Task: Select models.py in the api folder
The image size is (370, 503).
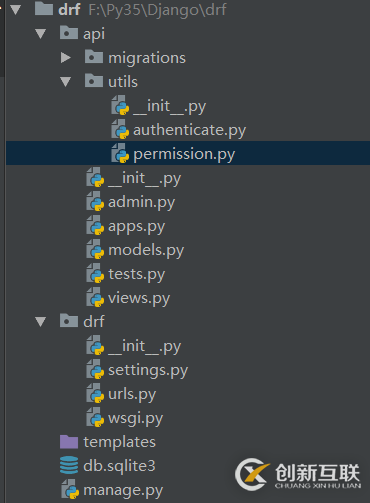Action: 146,250
